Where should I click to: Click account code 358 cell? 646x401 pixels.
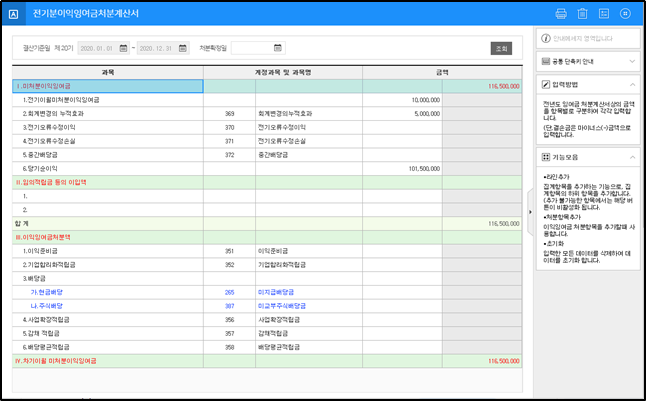point(229,347)
